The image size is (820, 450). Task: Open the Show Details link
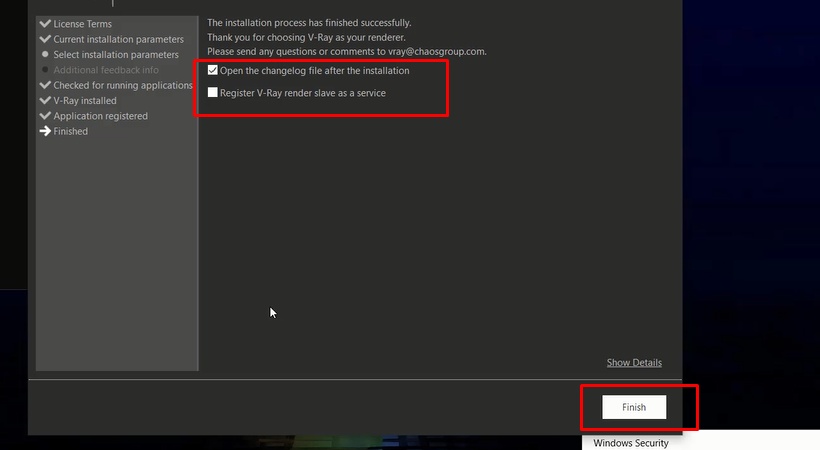click(x=634, y=363)
